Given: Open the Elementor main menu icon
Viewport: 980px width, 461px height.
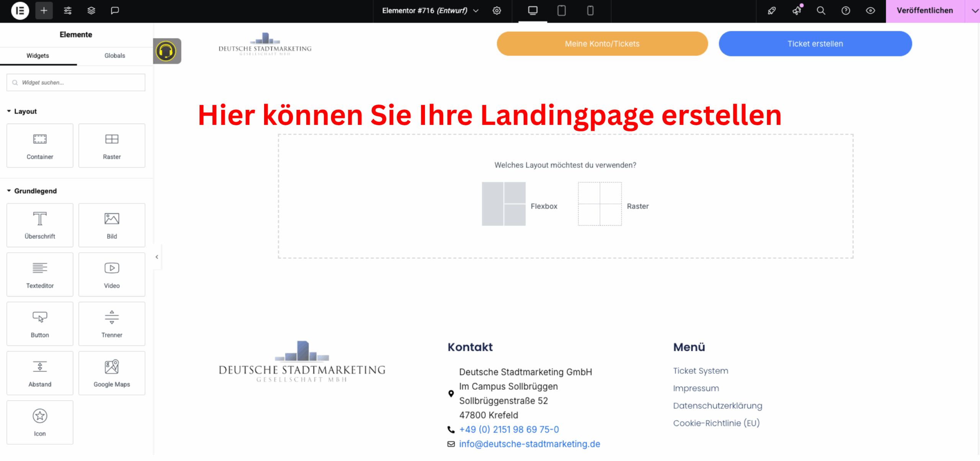Looking at the screenshot, I should point(20,10).
